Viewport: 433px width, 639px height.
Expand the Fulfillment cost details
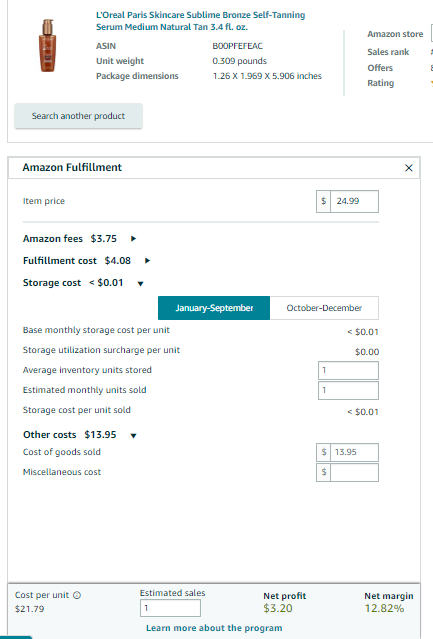point(147,261)
